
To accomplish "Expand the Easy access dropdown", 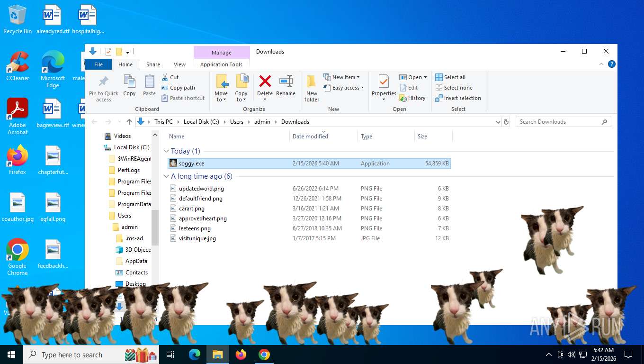I will [362, 88].
